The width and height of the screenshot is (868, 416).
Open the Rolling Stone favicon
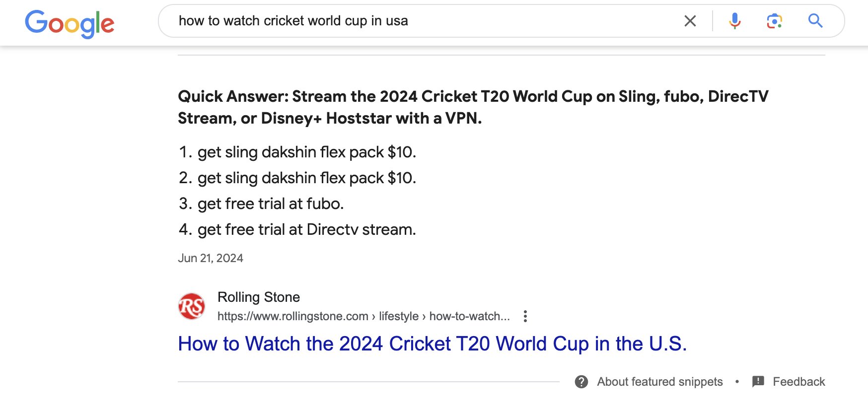192,306
